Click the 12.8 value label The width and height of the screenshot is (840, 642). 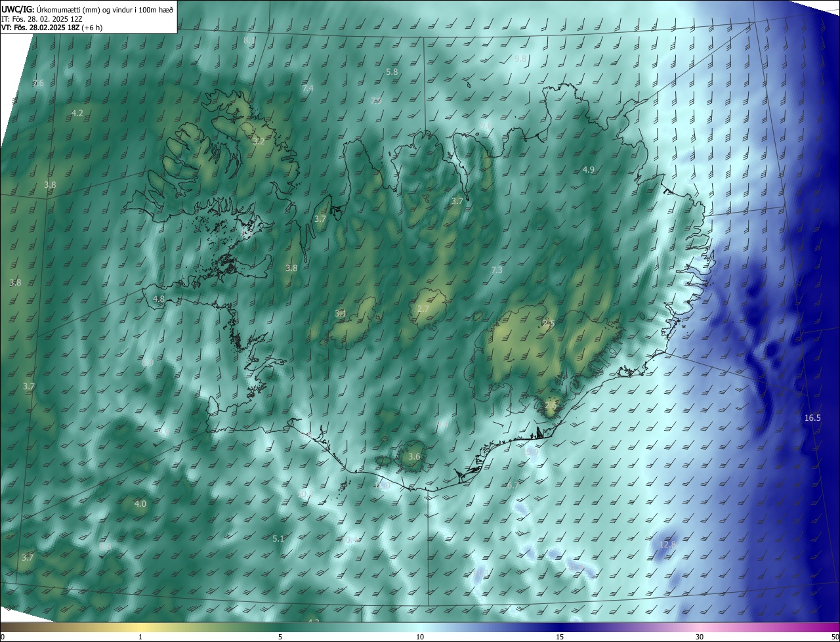[x=668, y=544]
